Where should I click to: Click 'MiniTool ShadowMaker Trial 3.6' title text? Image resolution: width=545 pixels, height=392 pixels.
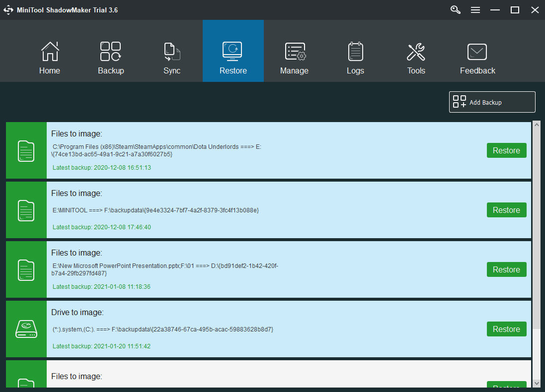click(68, 10)
